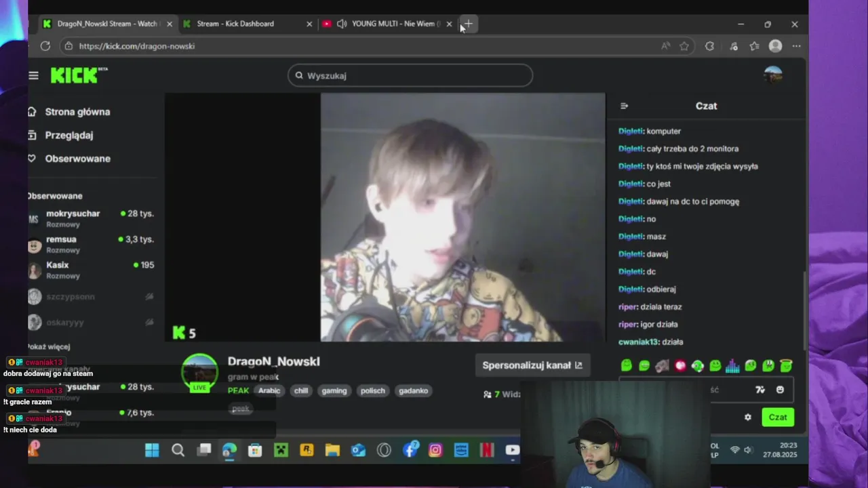This screenshot has width=868, height=488.
Task: Switch to YOUNG MULTI - Nie Wiem tab
Action: pos(388,24)
